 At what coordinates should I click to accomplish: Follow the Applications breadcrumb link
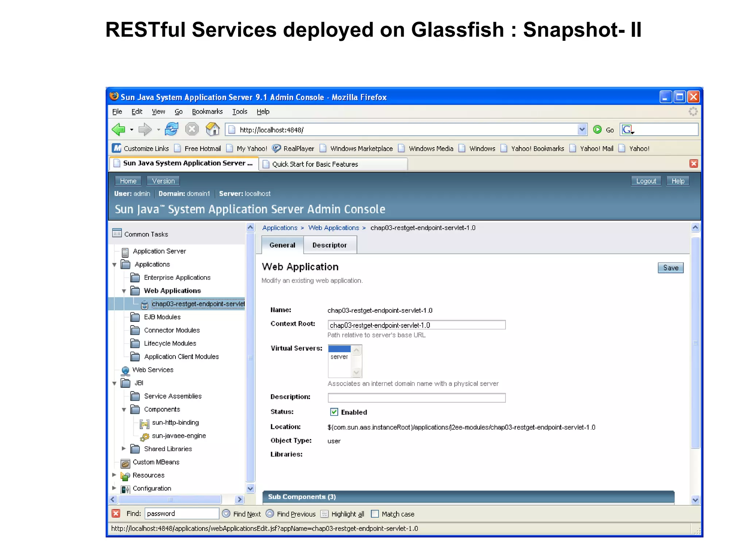(280, 228)
